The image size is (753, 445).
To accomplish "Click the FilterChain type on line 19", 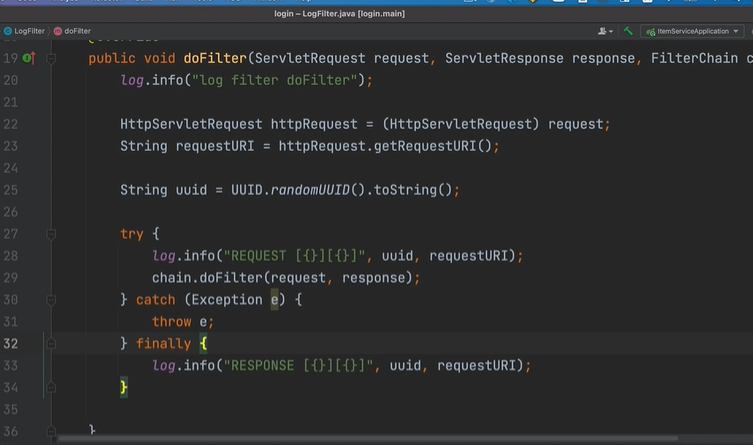I will coord(694,59).
